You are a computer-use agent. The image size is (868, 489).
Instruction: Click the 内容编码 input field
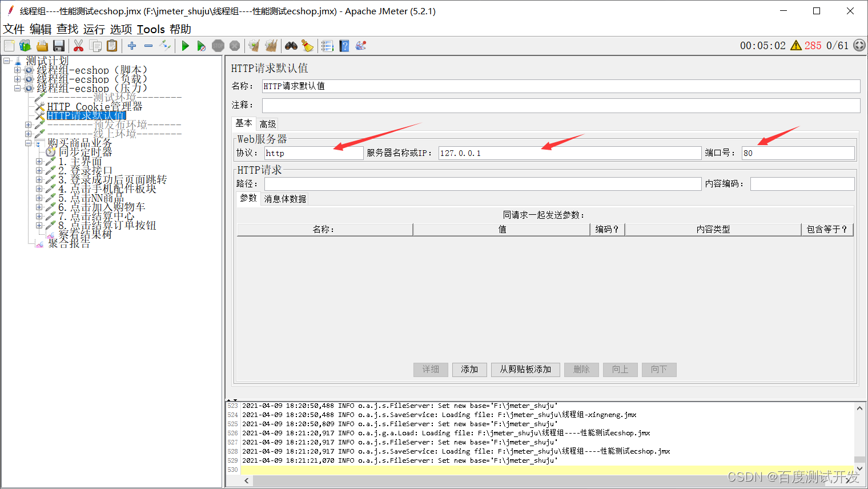click(802, 184)
